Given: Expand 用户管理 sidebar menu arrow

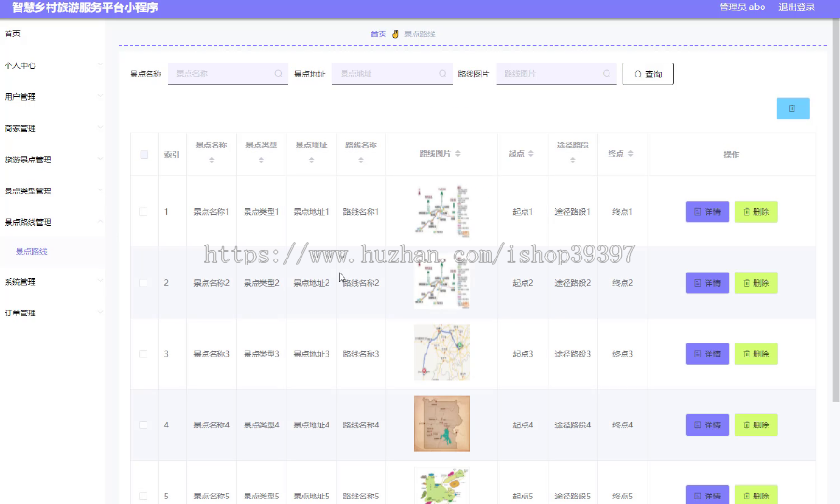Looking at the screenshot, I should [100, 96].
